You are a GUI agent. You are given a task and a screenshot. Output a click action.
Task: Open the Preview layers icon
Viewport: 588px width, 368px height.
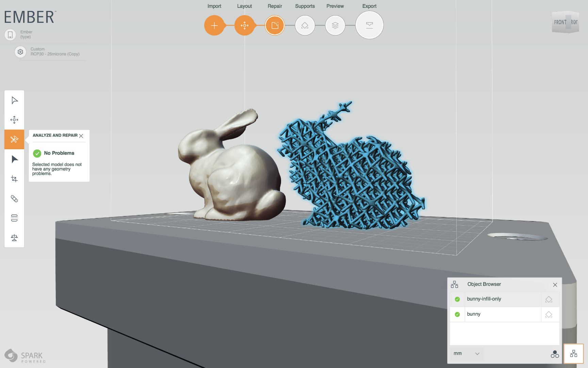(x=335, y=25)
